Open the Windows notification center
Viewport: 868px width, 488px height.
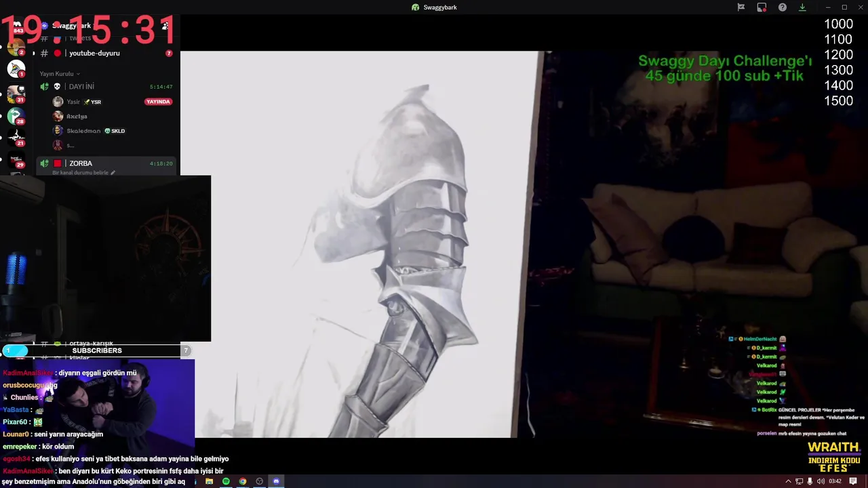853,481
